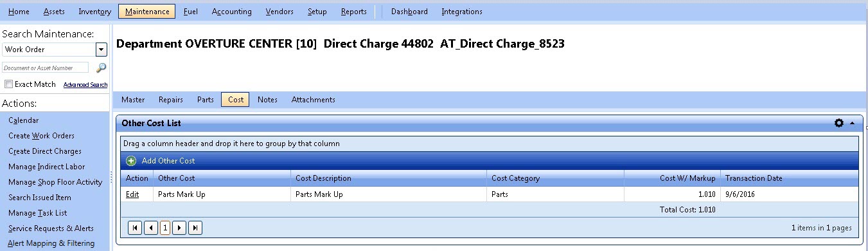Open the Reports menu
This screenshot has height=251, width=868.
coord(354,12)
